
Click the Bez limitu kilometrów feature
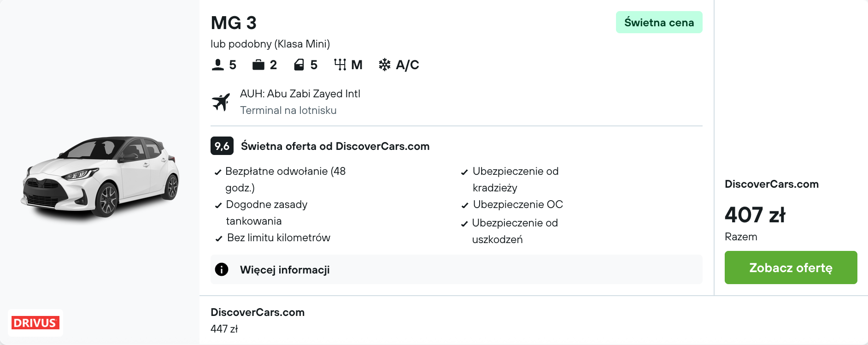click(278, 238)
